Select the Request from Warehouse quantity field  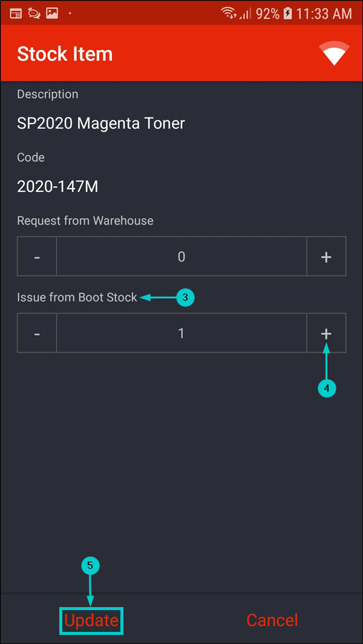click(181, 257)
